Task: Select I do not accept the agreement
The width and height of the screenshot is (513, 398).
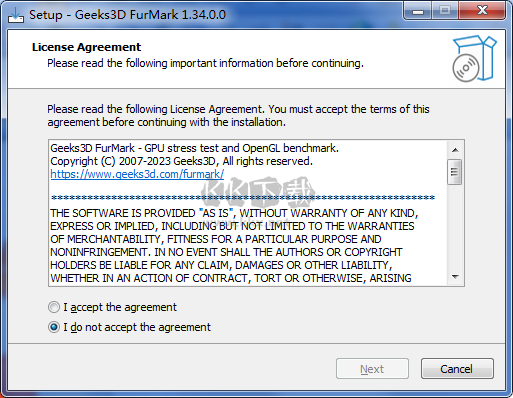Action: [x=54, y=327]
